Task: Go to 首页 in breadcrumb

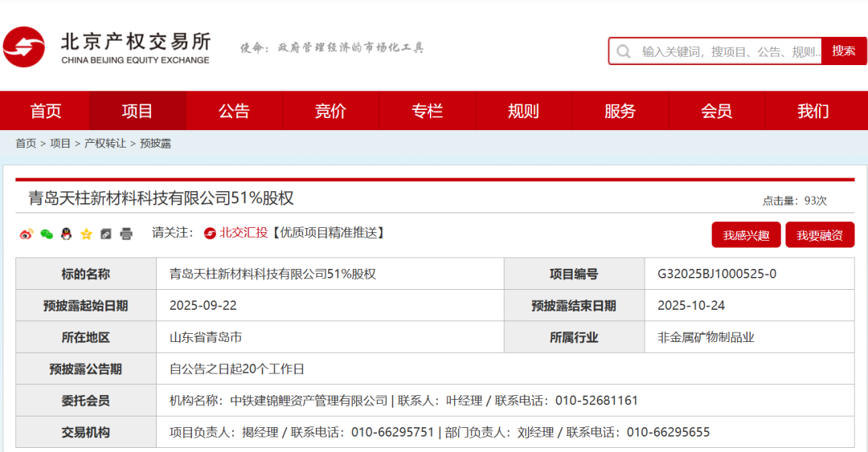Action: 26,143
